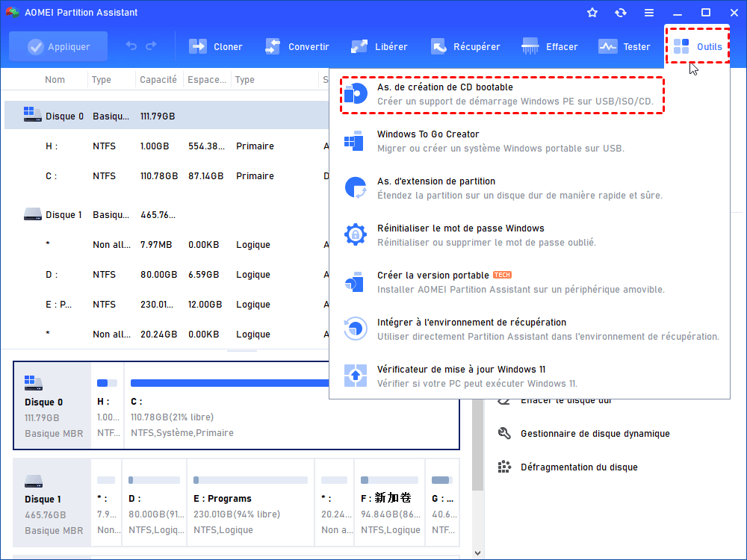This screenshot has height=560, width=747.
Task: Select the Disque 1 block in disk map
Action: (52, 503)
